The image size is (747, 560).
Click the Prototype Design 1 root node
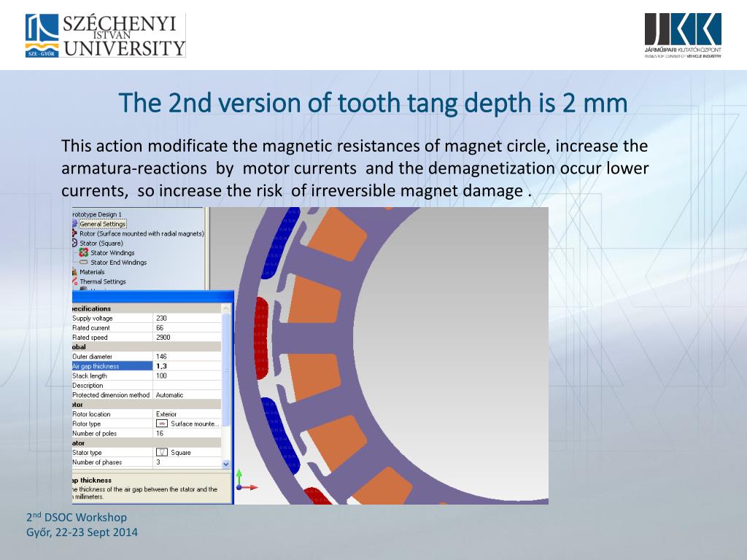(x=97, y=214)
